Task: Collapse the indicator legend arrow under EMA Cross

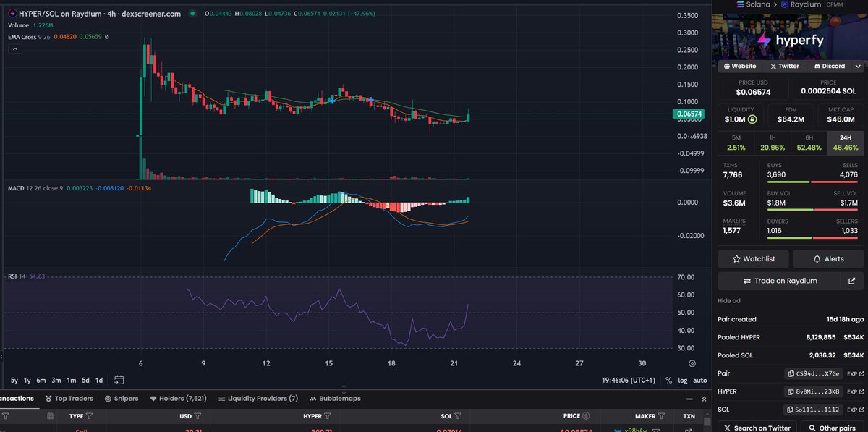Action: [15, 48]
